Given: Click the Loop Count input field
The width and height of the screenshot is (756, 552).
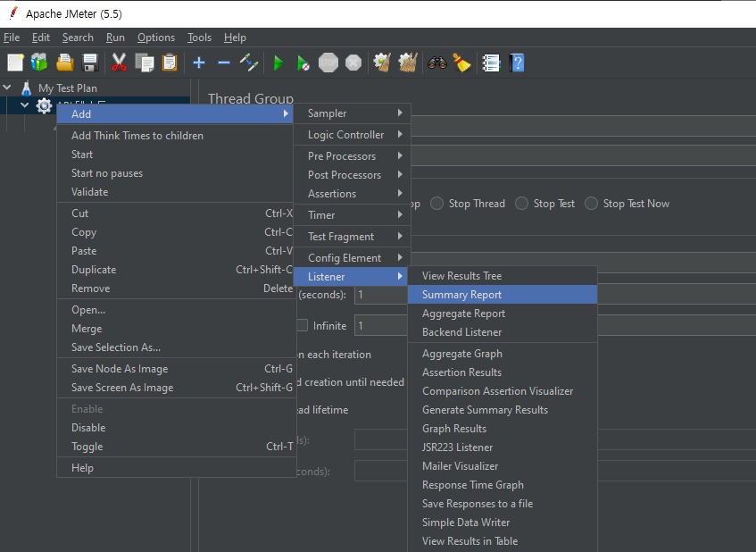Looking at the screenshot, I should tap(381, 326).
